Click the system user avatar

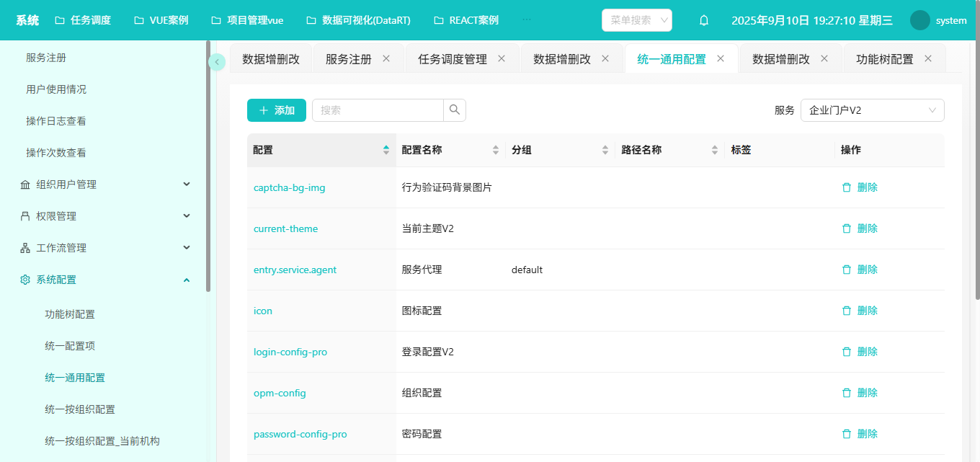point(920,20)
